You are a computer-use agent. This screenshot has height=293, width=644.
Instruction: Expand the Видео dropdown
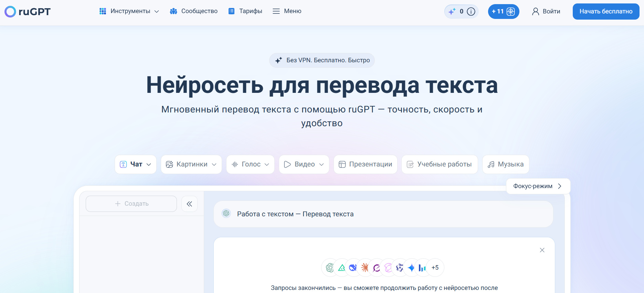pos(304,164)
